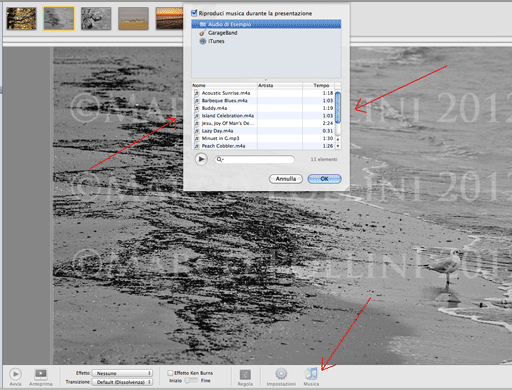Flip the Inizio/Fine switch
Viewport: 512px width, 390px height.
pos(191,380)
